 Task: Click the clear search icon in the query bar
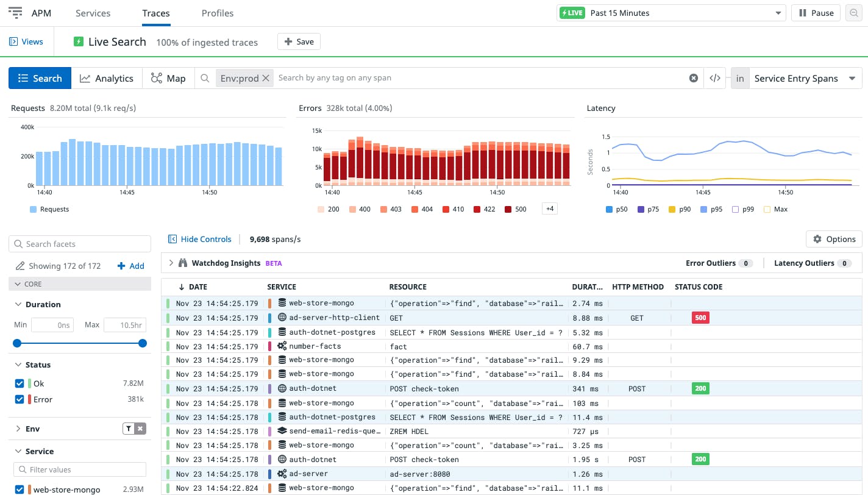(x=694, y=78)
